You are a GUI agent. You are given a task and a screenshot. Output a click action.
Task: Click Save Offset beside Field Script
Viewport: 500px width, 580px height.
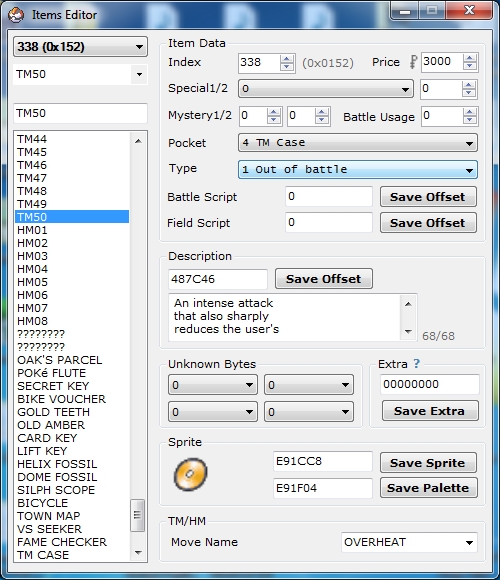pos(428,223)
